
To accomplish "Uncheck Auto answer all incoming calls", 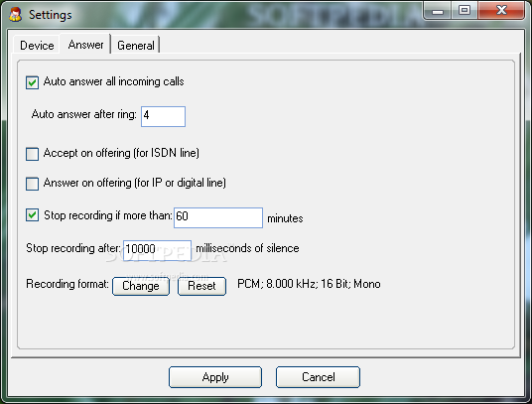I will (32, 82).
